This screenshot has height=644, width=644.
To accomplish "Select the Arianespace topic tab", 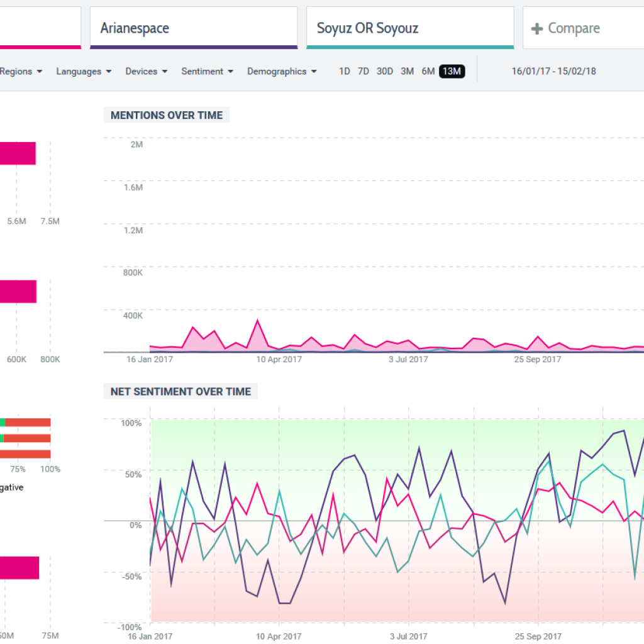I will 194,28.
